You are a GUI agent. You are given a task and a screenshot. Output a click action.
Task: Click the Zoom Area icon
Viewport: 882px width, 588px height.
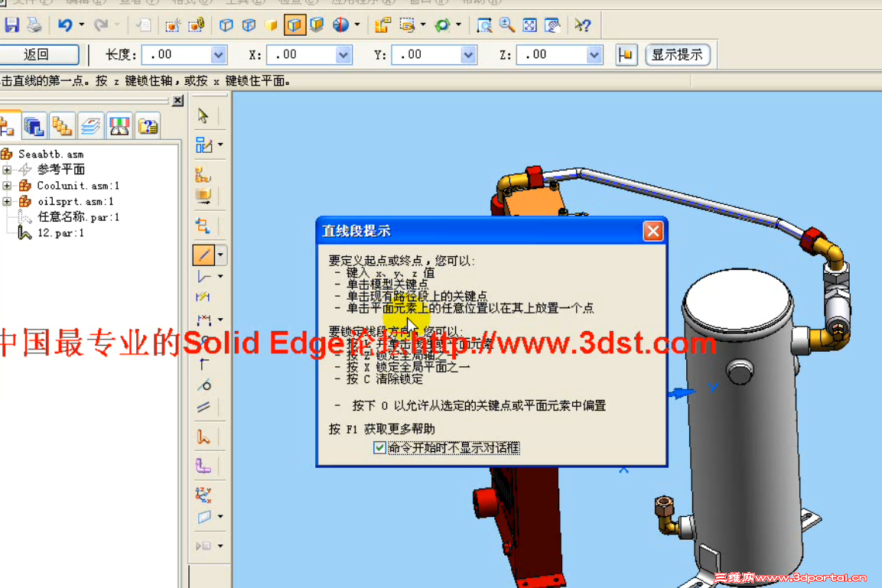[483, 24]
